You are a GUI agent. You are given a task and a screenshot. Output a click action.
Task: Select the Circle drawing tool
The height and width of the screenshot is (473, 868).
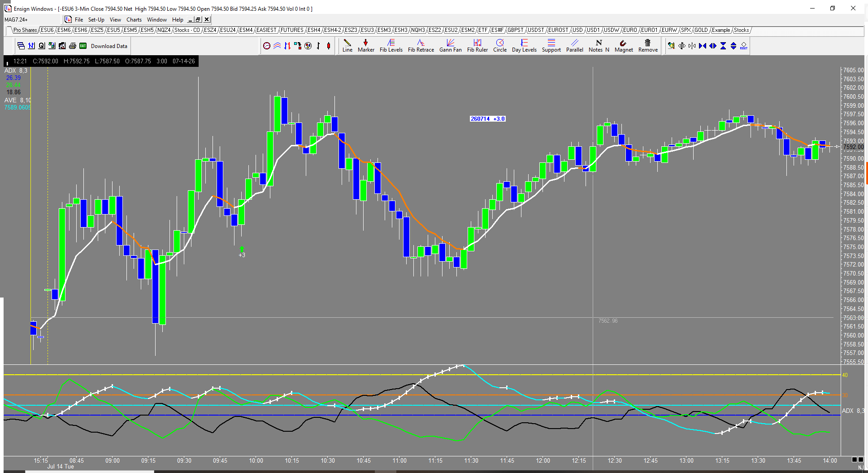(500, 46)
